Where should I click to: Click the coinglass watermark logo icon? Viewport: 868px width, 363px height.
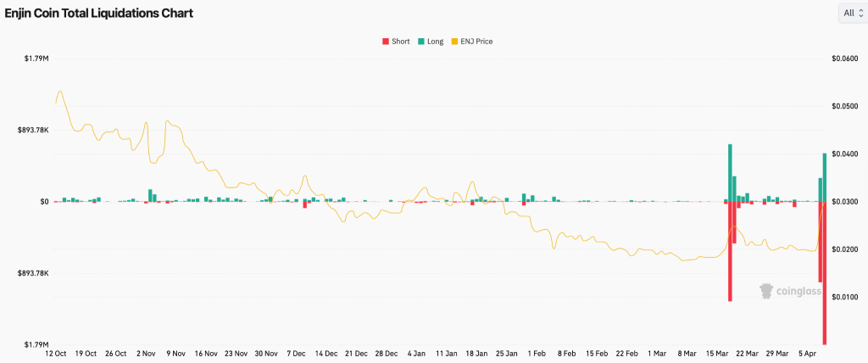(x=766, y=291)
